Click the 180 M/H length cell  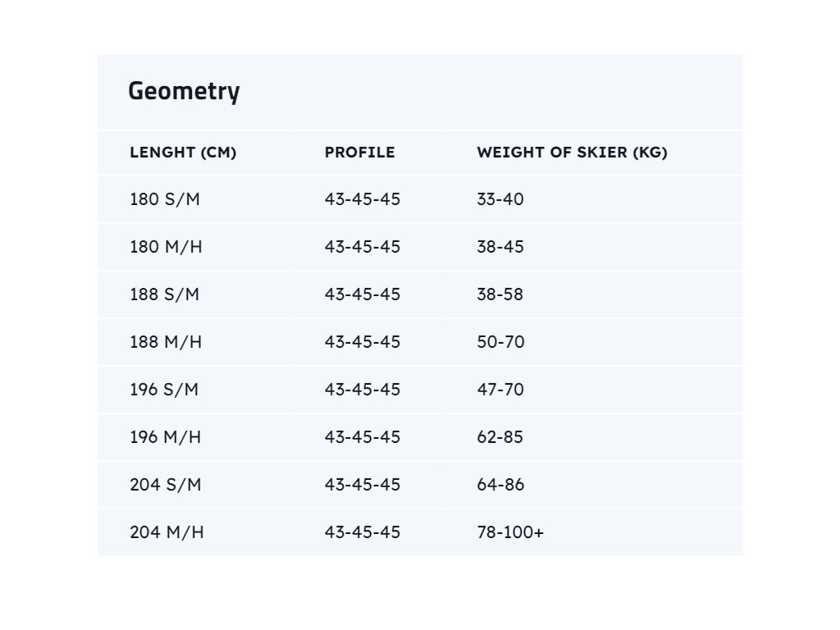(x=166, y=247)
